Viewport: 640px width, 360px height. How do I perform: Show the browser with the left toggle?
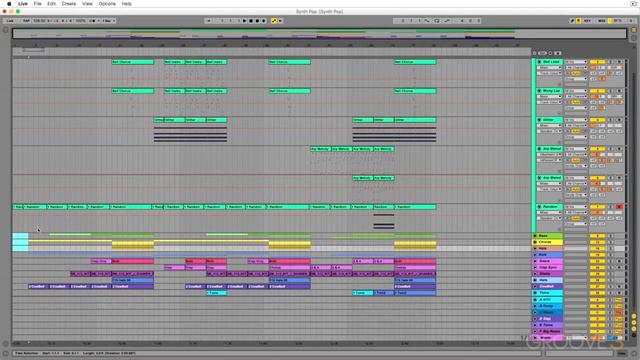pyautogui.click(x=5, y=30)
